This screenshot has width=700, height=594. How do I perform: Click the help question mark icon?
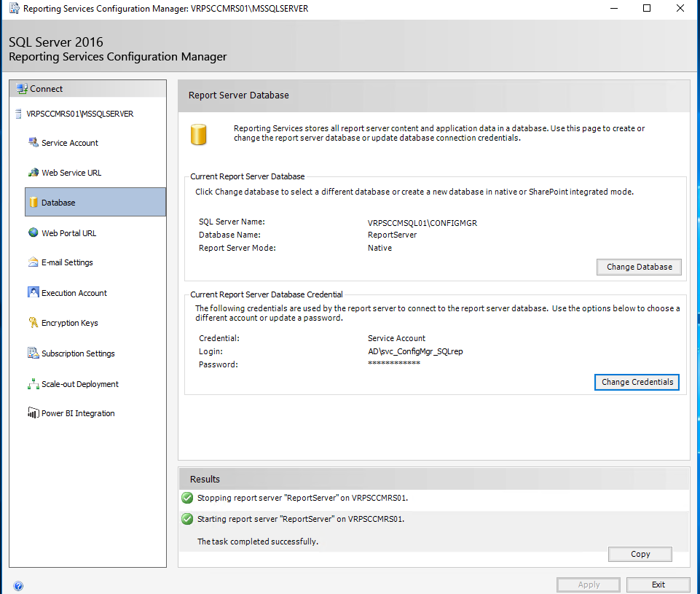point(18,586)
